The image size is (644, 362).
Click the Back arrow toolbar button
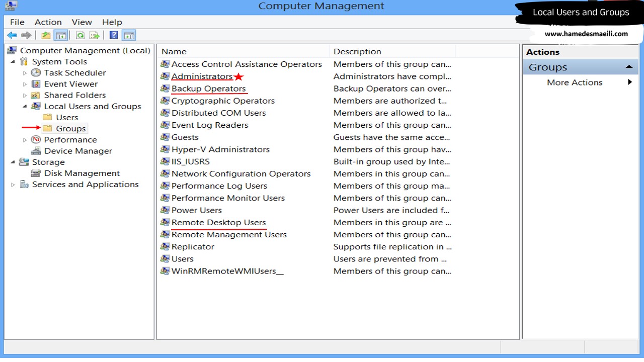coord(12,35)
